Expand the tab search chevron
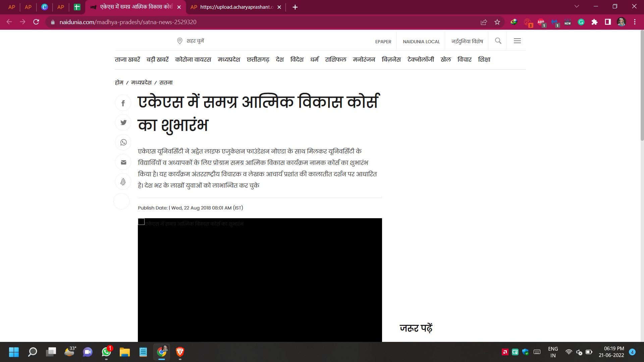The image size is (644, 362). coord(577,7)
